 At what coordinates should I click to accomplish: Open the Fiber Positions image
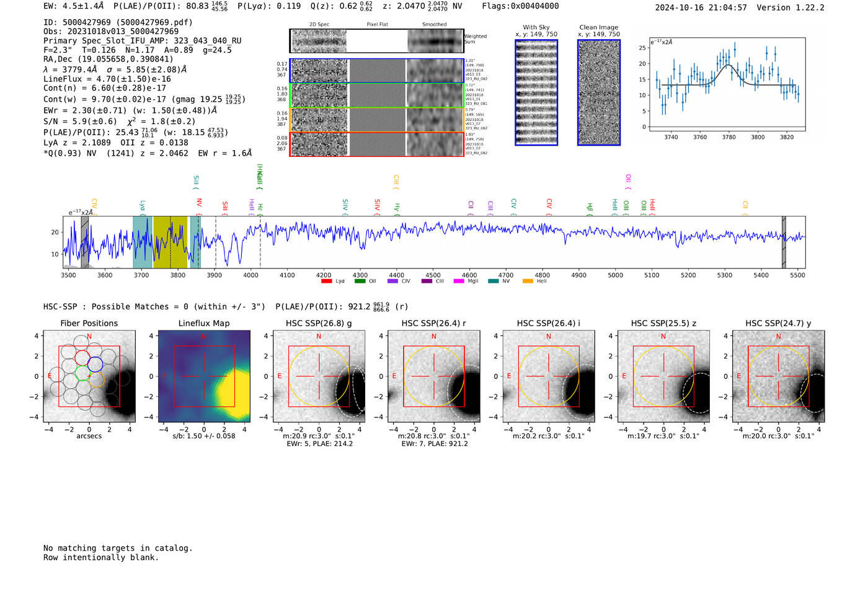pyautogui.click(x=89, y=376)
